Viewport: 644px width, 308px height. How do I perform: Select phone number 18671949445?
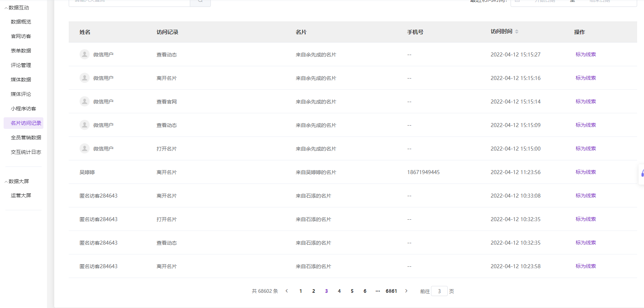point(423,172)
